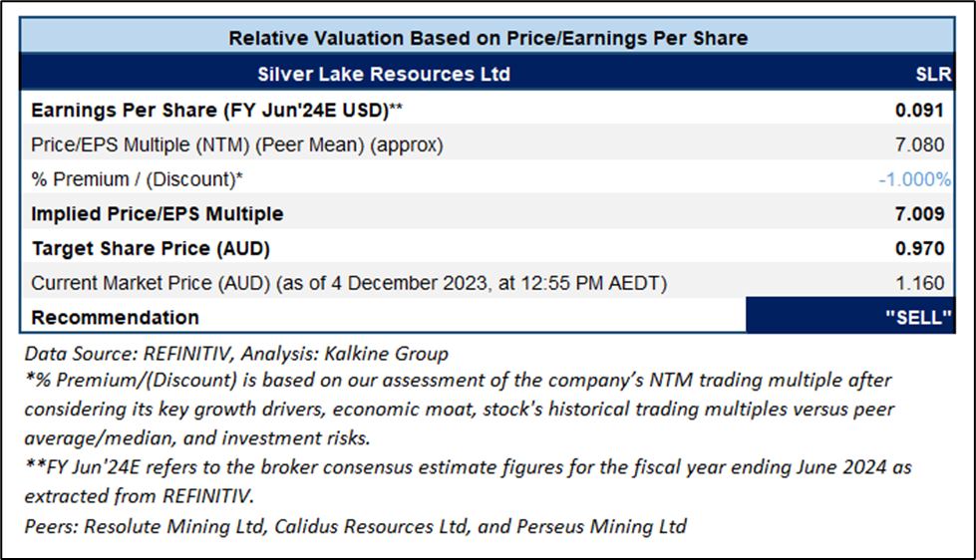Viewport: 976px width, 560px height.
Task: Click the 0.970 target price value
Action: pyautogui.click(x=919, y=248)
